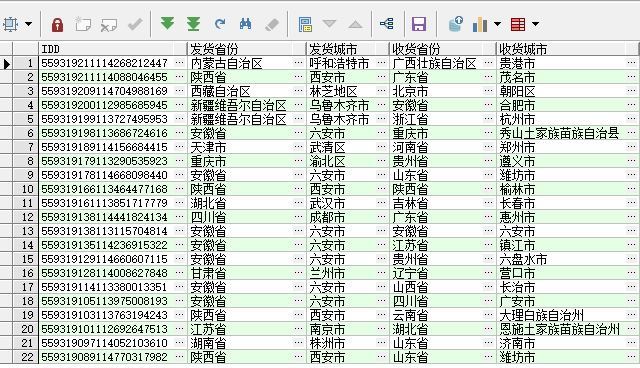
Task: Click the post changes checkmark icon
Action: tap(135, 24)
